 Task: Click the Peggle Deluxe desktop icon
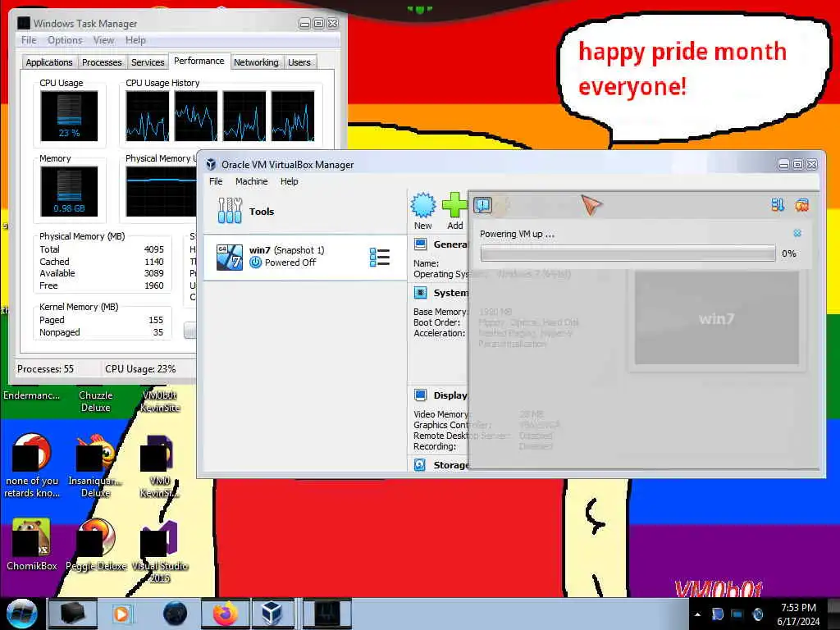(x=96, y=536)
